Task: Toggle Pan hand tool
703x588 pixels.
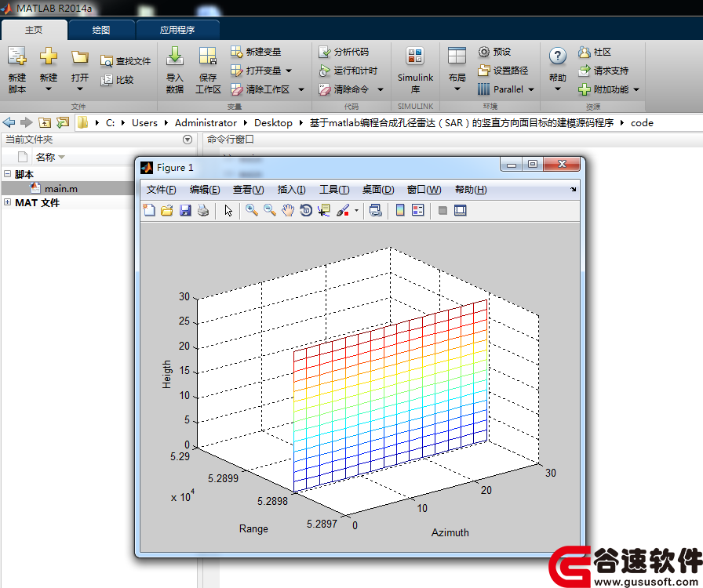Action: point(288,210)
